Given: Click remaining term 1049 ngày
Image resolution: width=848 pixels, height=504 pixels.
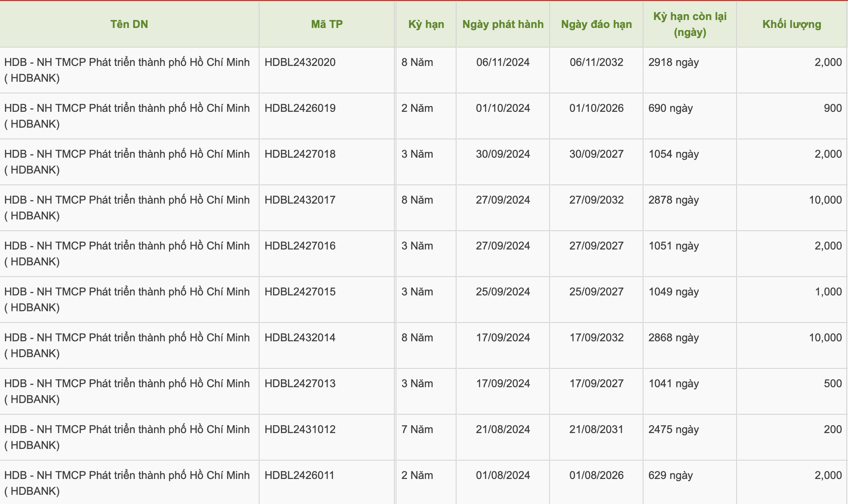Looking at the screenshot, I should (674, 292).
